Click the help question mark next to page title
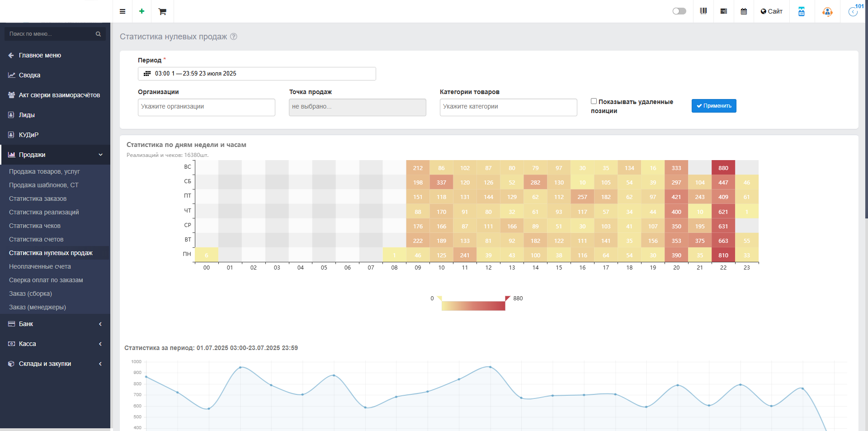Viewport: 868px width, 431px height. [234, 37]
